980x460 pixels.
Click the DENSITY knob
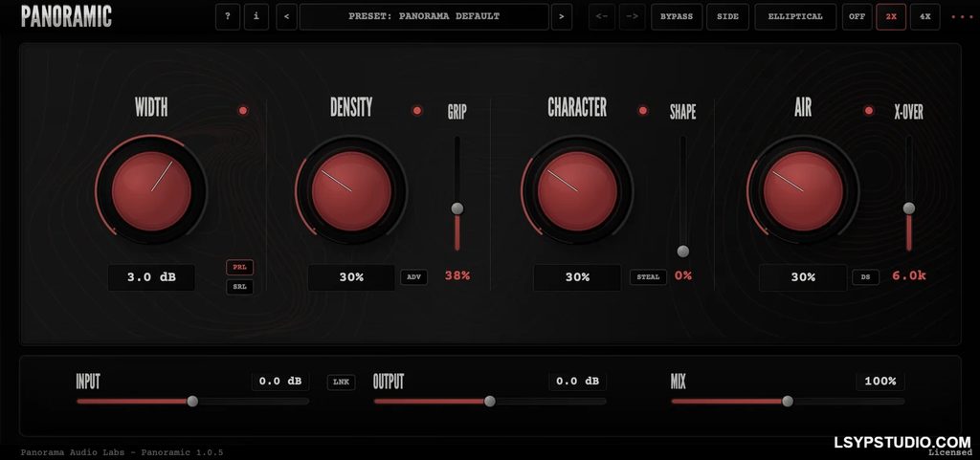[351, 190]
